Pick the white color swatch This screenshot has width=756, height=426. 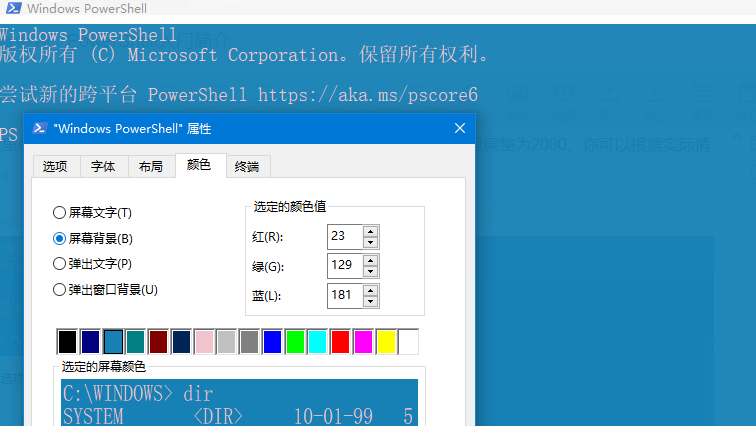point(409,342)
